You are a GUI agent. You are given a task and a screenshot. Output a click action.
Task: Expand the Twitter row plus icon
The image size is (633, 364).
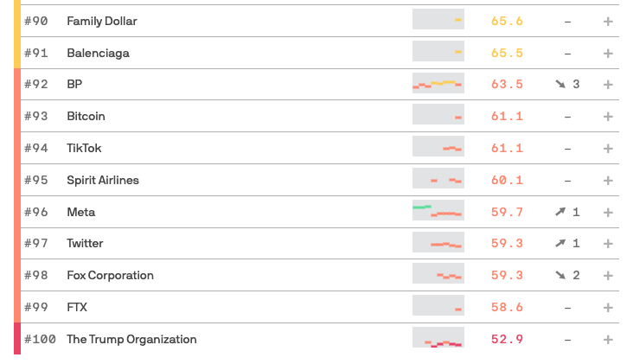tap(608, 243)
